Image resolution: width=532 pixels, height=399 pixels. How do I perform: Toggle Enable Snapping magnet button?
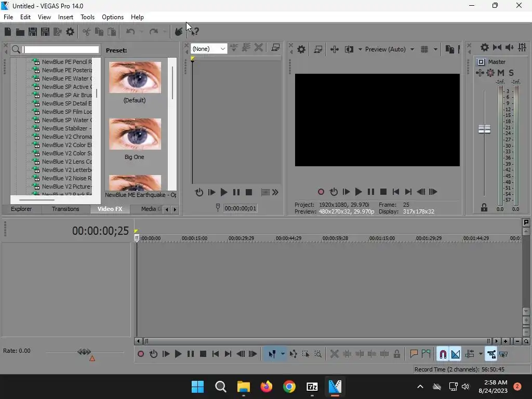tap(443, 354)
